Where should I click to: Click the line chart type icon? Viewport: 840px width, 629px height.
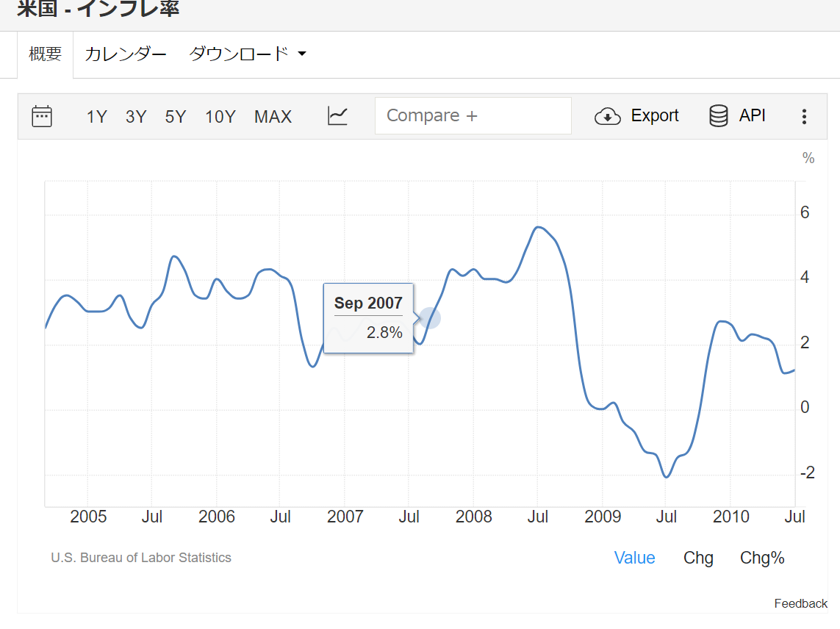coord(337,116)
